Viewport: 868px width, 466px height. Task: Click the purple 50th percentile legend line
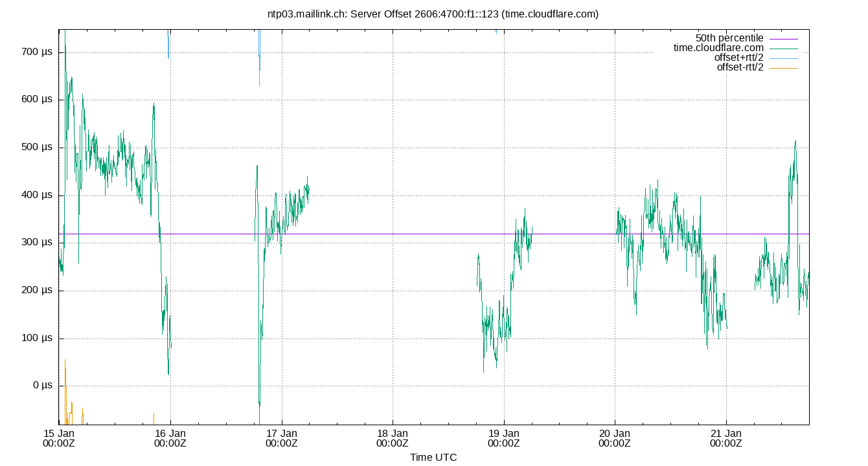(x=784, y=39)
